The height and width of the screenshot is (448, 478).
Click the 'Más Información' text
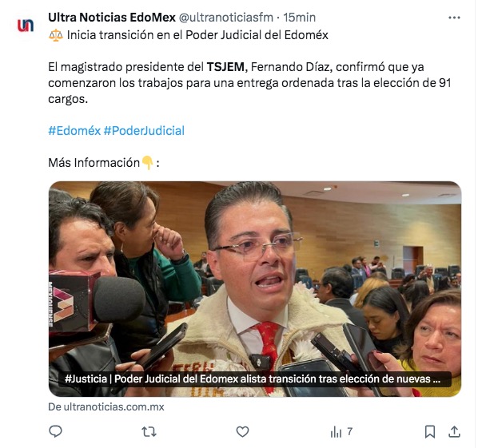(x=94, y=163)
